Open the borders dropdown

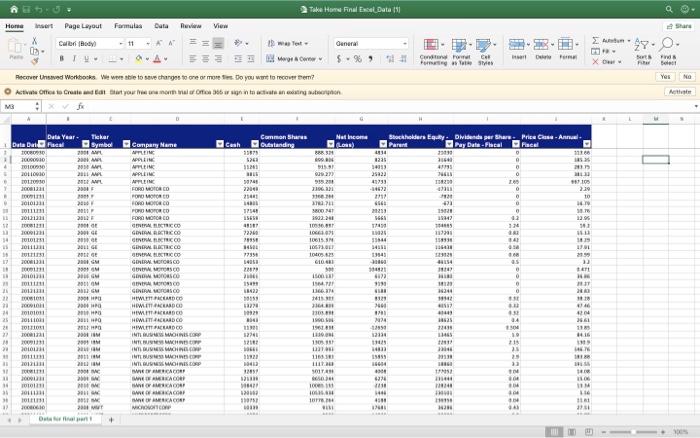point(121,59)
